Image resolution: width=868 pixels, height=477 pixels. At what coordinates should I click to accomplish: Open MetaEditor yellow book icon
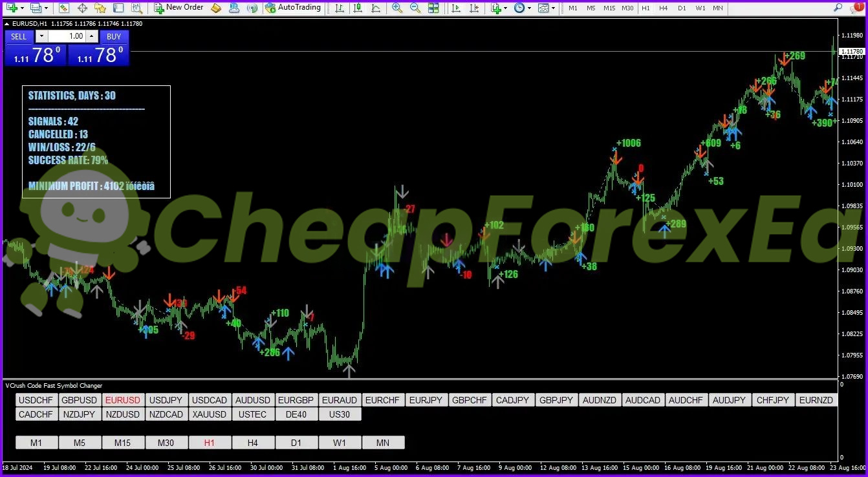click(x=216, y=8)
